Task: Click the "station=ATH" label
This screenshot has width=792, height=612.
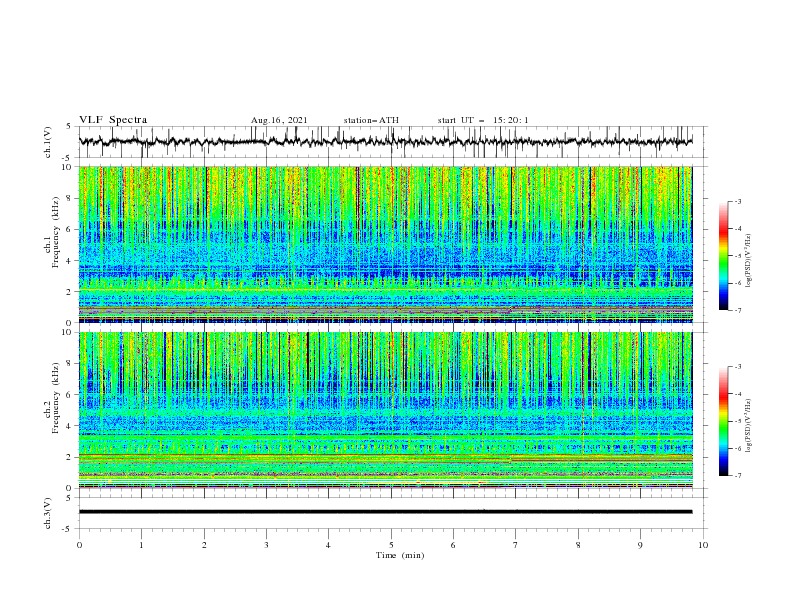Action: (371, 120)
